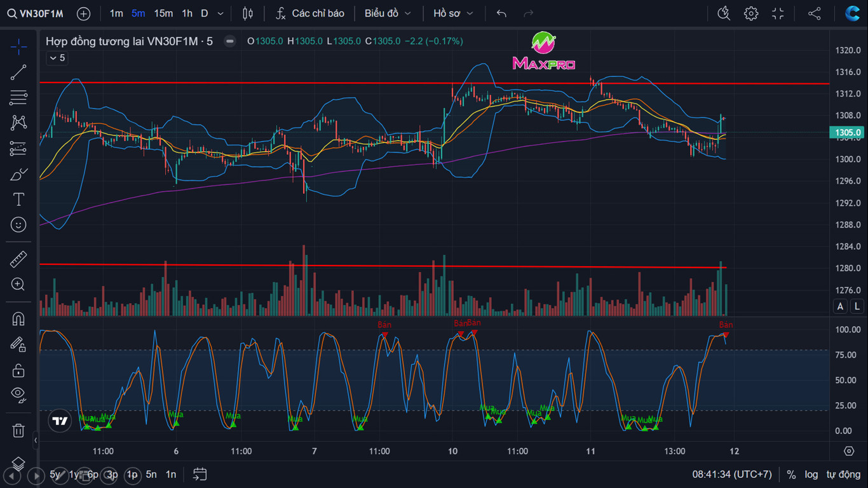
Task: Click the VN30F1M symbol search field
Action: click(36, 13)
